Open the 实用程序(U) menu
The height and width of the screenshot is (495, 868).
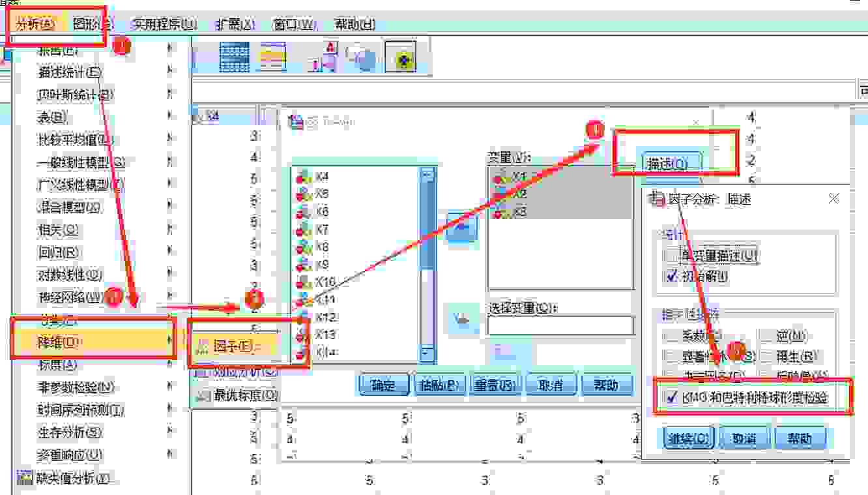coord(164,25)
